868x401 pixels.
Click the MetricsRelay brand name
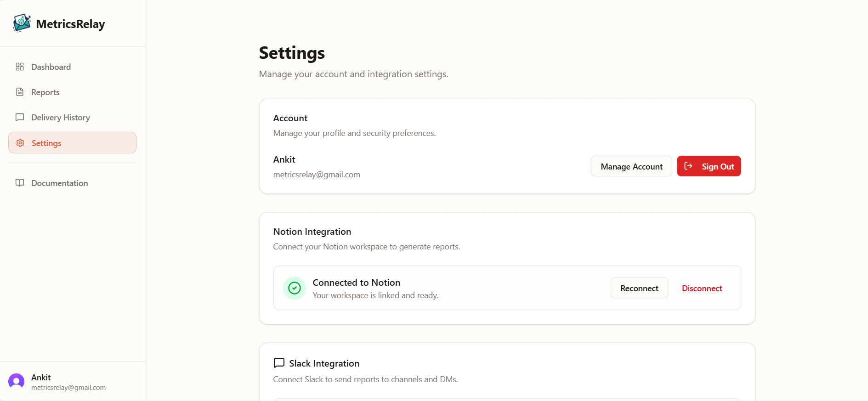coord(70,24)
